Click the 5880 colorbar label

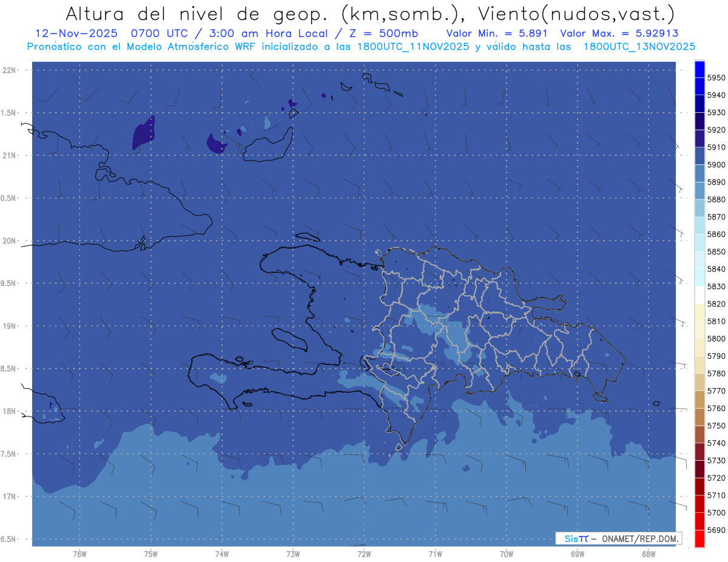point(716,199)
